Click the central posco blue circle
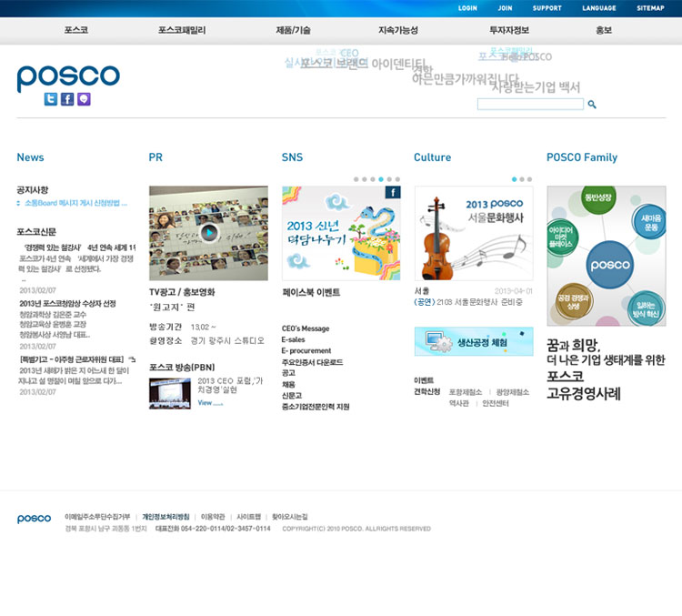Viewport: 682px width, 616px height. pyautogui.click(x=610, y=265)
